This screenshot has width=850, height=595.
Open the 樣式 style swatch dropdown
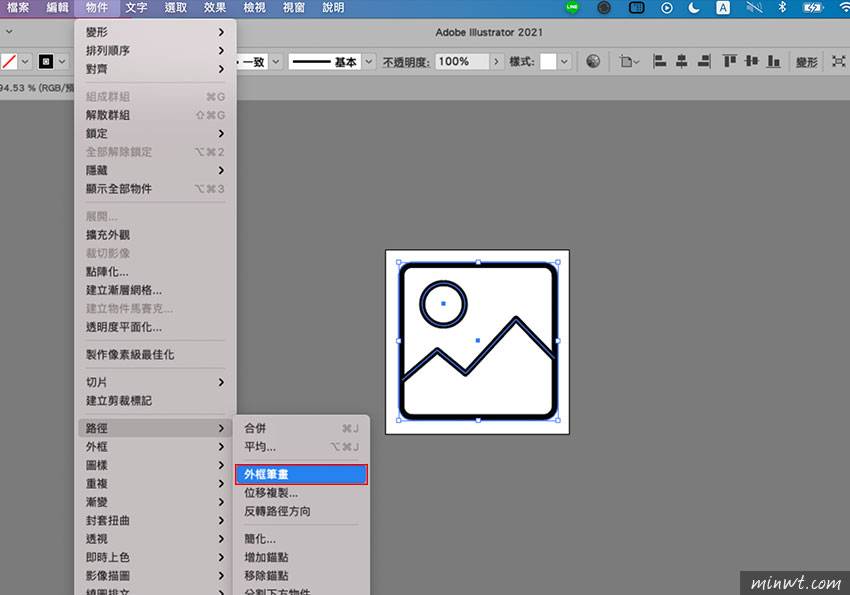pyautogui.click(x=565, y=62)
